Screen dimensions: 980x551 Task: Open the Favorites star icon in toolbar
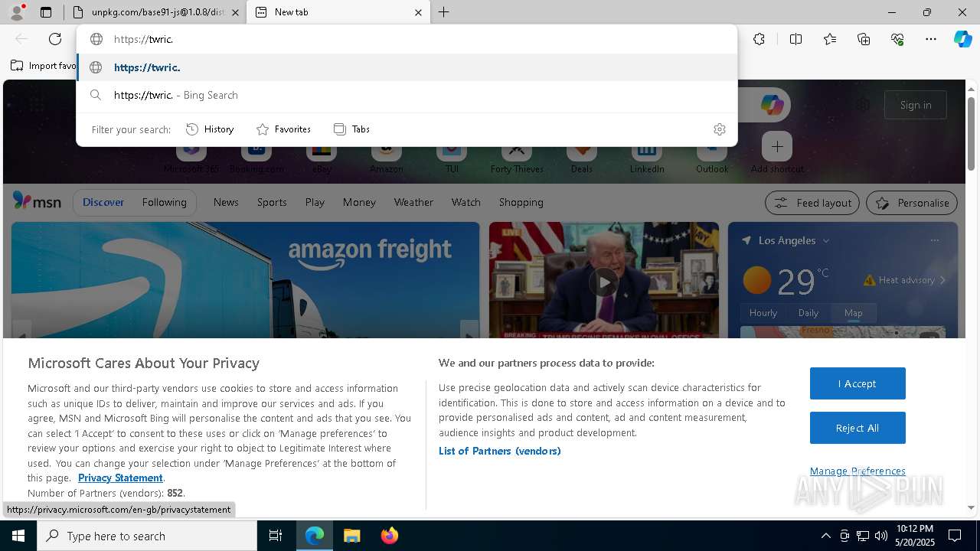point(830,39)
